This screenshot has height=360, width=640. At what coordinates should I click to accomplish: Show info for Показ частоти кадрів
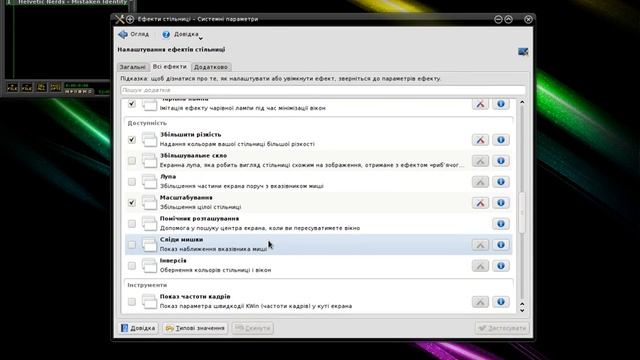point(500,302)
